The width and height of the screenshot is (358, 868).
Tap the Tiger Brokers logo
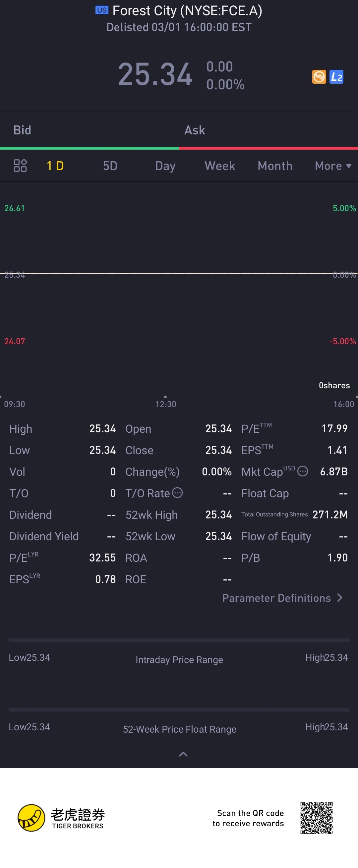pyautogui.click(x=61, y=817)
